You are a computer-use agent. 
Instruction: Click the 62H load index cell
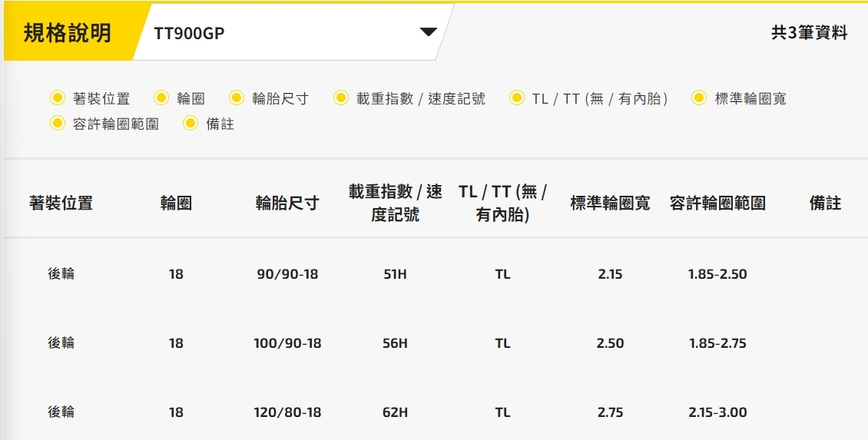[x=395, y=412]
